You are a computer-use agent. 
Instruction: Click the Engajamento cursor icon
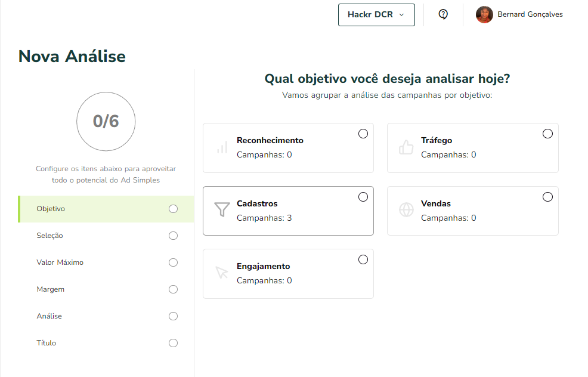(x=222, y=273)
